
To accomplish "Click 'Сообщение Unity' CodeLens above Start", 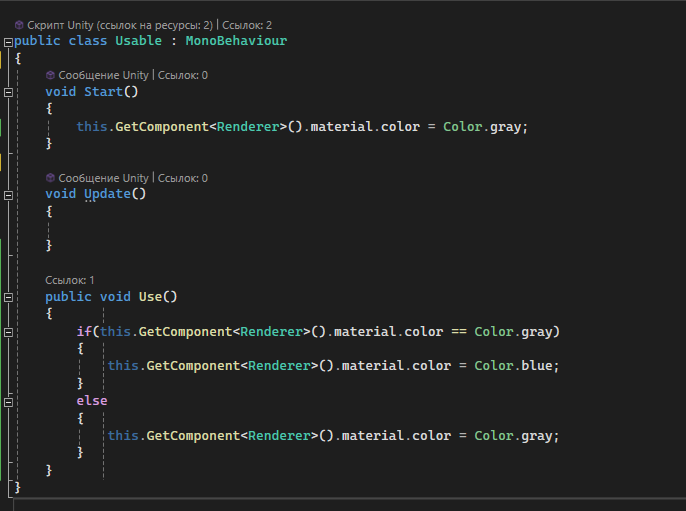I will (103, 75).
